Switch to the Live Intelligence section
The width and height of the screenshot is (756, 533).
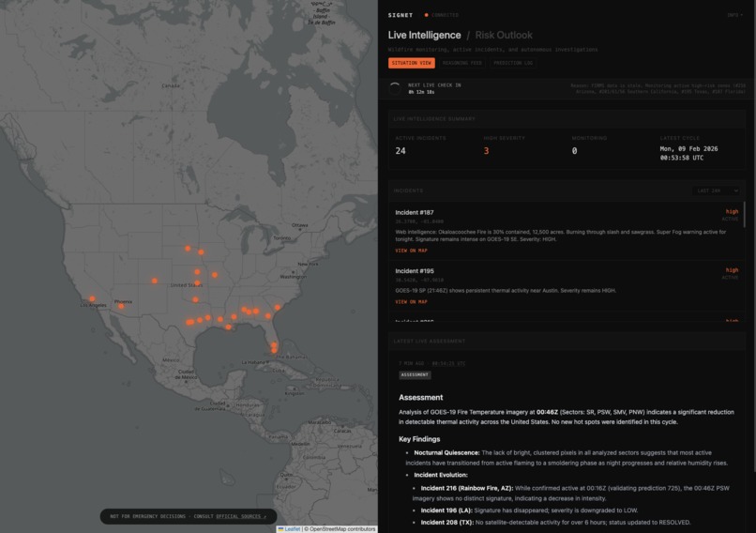coord(424,36)
